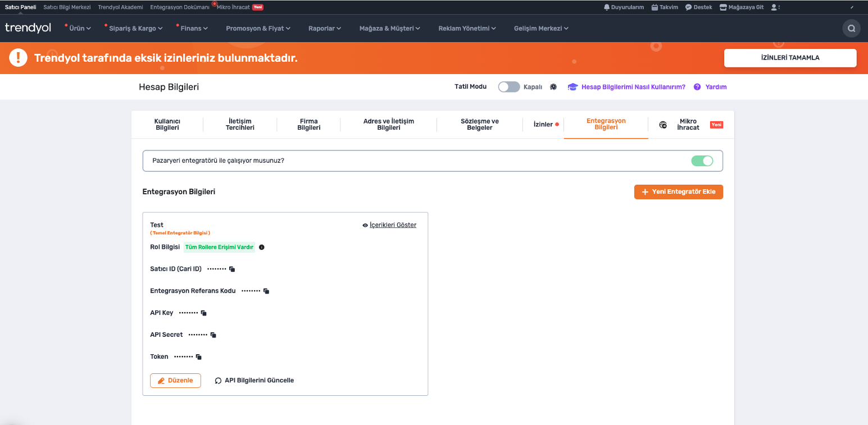Click the pencil icon on Düzenle
This screenshot has width=868, height=425.
161,381
